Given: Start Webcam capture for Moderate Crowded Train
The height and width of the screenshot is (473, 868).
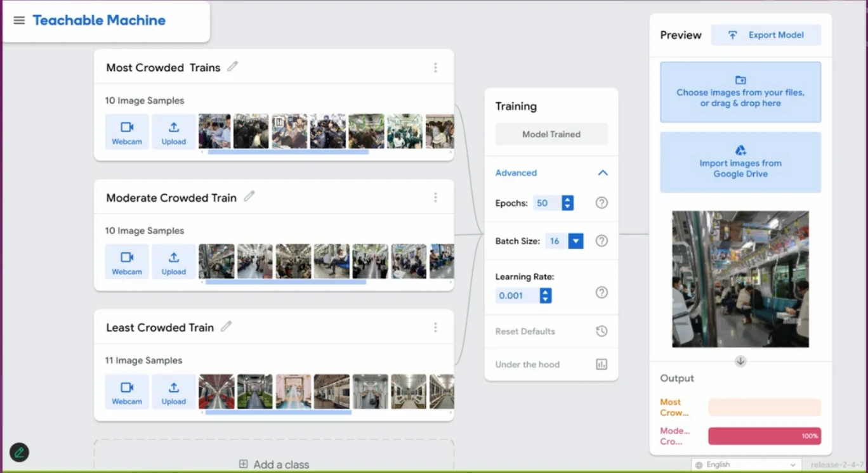Looking at the screenshot, I should point(127,262).
